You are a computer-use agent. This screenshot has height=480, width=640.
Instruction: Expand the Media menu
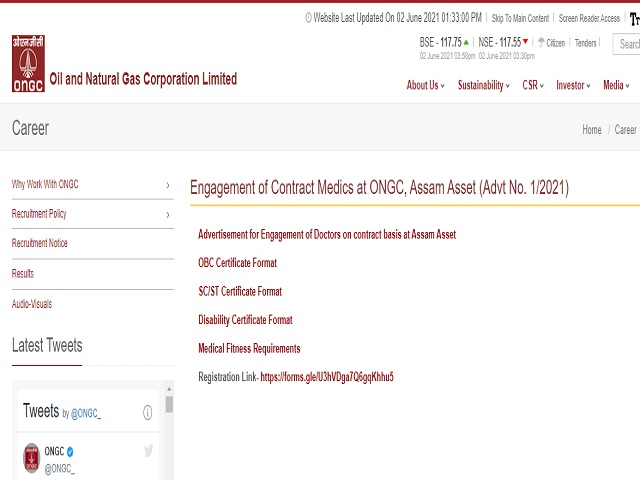(616, 85)
